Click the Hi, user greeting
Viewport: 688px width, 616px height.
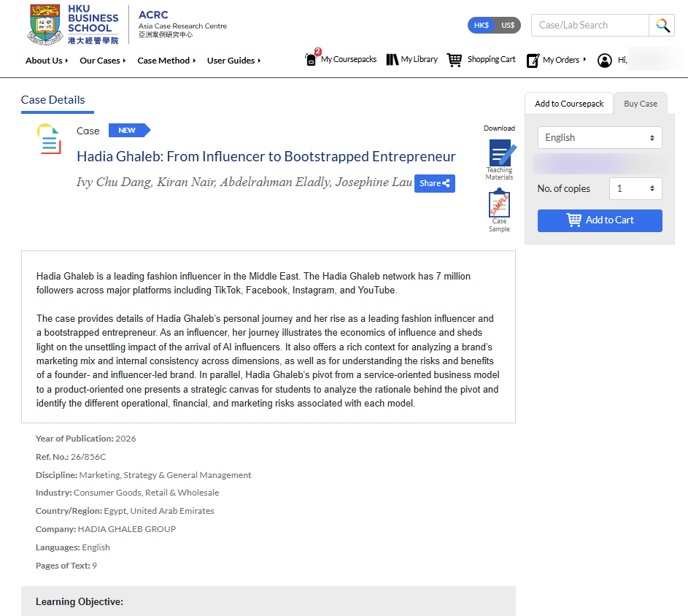click(622, 60)
